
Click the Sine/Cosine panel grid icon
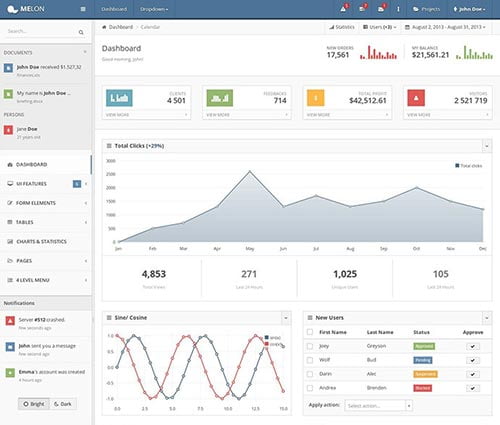(x=109, y=318)
